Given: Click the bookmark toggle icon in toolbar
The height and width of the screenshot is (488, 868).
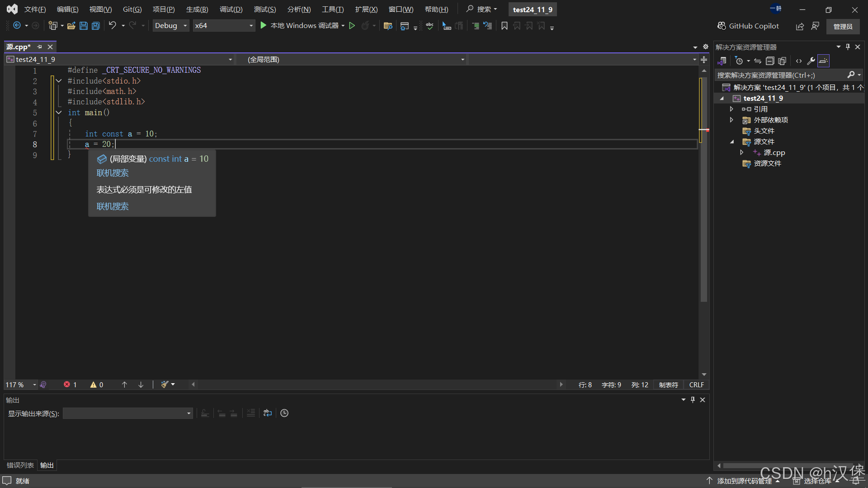Looking at the screenshot, I should point(505,26).
